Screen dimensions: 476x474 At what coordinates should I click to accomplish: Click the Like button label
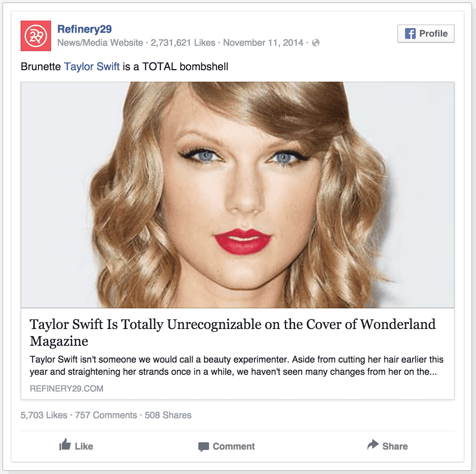coord(84,446)
